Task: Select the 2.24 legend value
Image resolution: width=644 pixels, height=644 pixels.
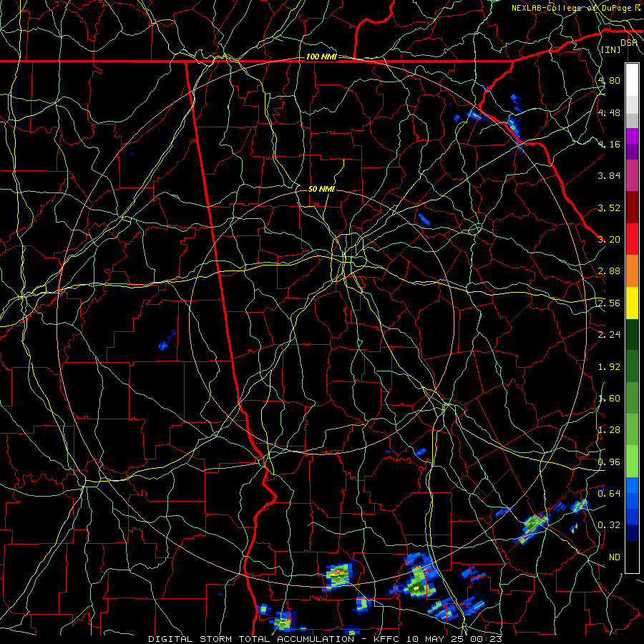Action: pyautogui.click(x=609, y=335)
